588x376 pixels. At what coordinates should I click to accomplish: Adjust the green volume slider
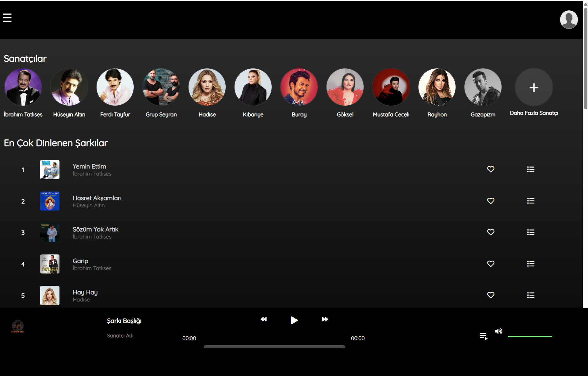(x=530, y=337)
